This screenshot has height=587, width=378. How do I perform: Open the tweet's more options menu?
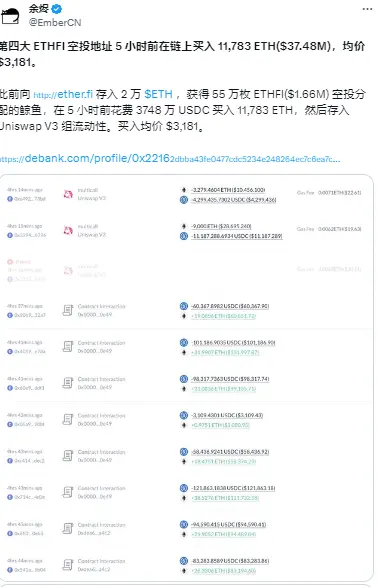pyautogui.click(x=368, y=9)
